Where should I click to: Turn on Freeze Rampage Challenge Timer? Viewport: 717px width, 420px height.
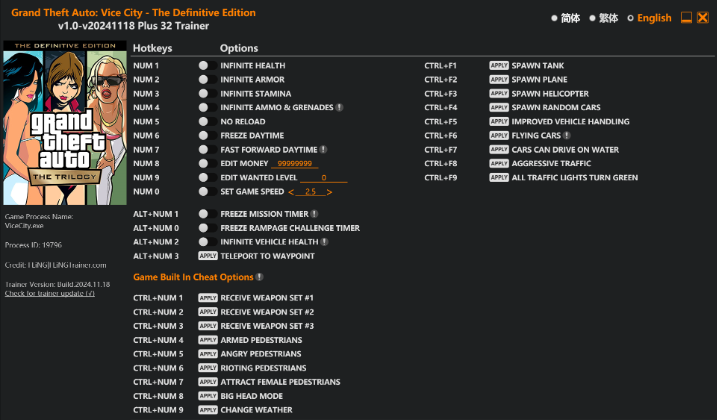[x=203, y=228]
